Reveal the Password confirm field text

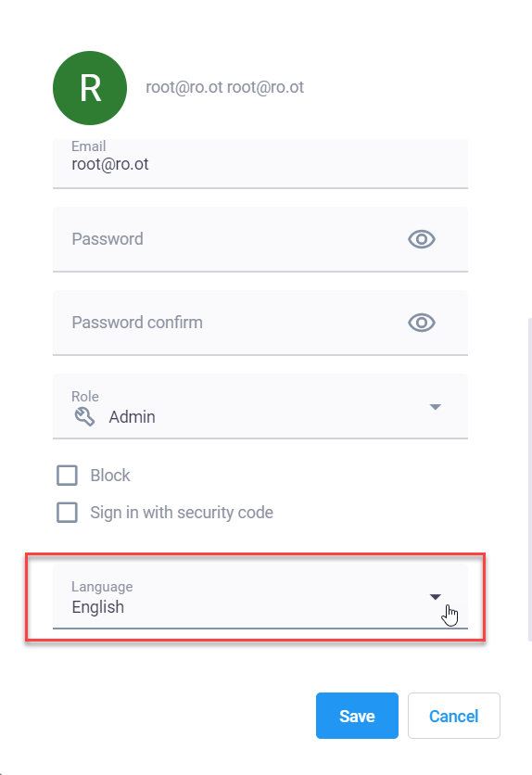pyautogui.click(x=422, y=323)
